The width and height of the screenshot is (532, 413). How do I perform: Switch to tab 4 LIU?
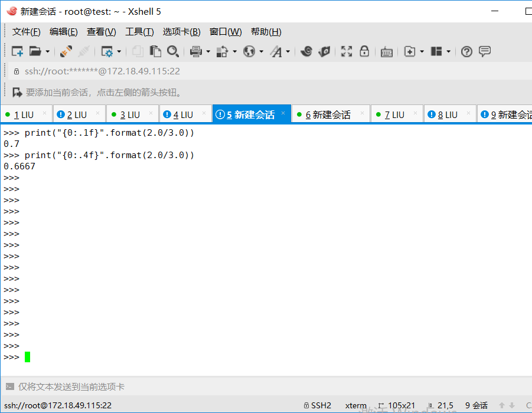point(185,114)
